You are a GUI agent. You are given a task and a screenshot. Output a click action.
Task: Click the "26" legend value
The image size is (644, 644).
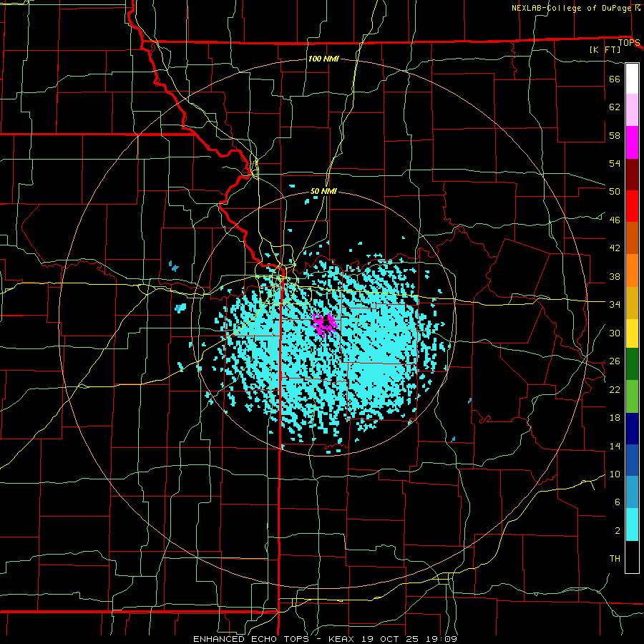(615, 361)
